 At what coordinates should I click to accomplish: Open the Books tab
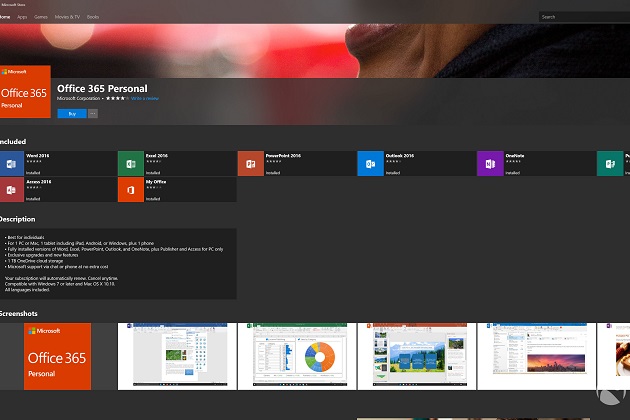tap(93, 17)
